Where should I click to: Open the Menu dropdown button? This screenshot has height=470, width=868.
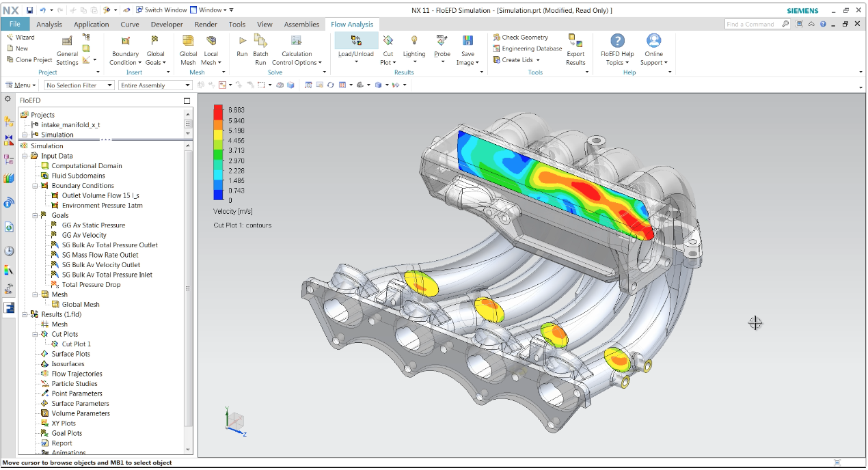(x=21, y=85)
